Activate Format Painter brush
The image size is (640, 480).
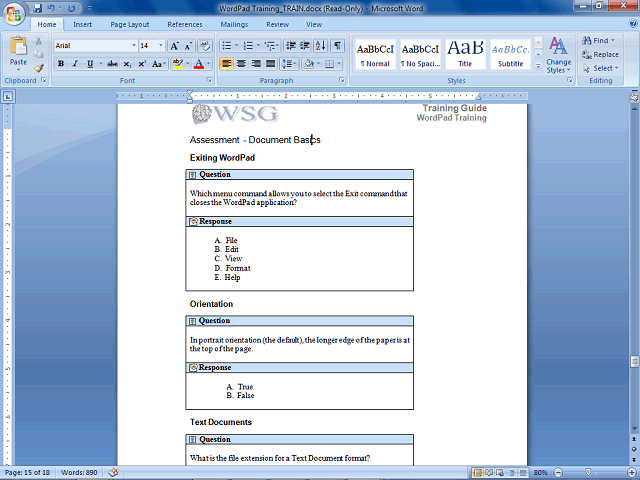tap(39, 68)
